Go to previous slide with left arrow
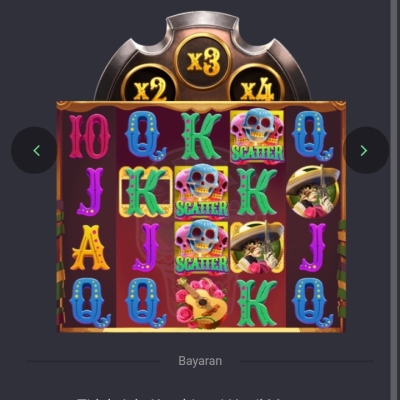The width and height of the screenshot is (400, 400). 34,150
